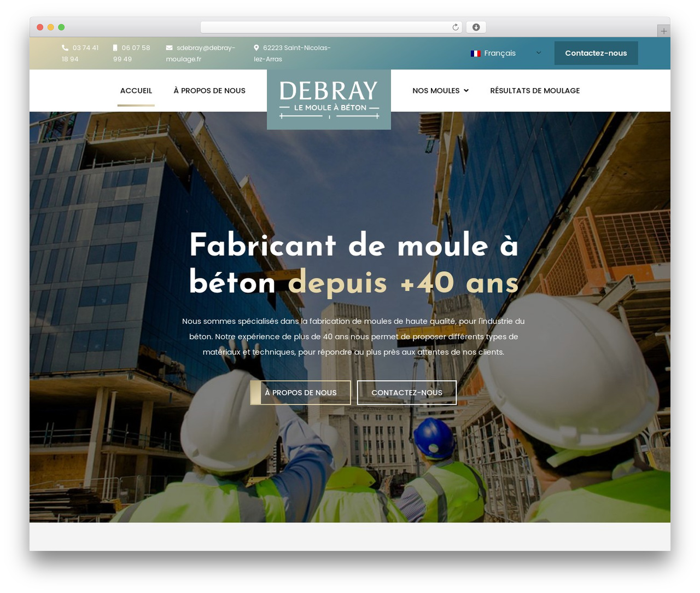Reload the page with the refresh icon

coord(455,27)
